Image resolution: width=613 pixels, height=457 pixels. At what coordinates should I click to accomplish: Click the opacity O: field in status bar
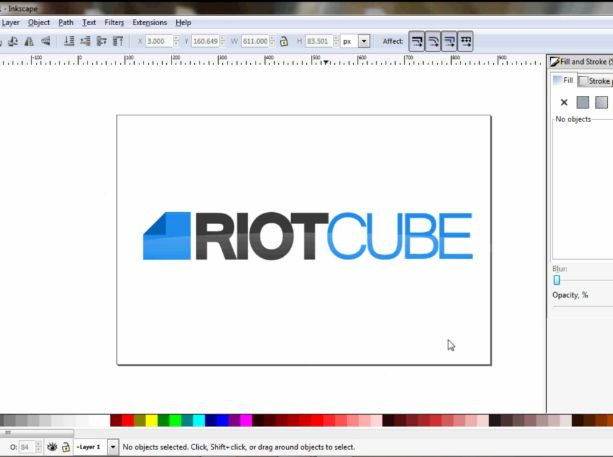tap(27, 447)
